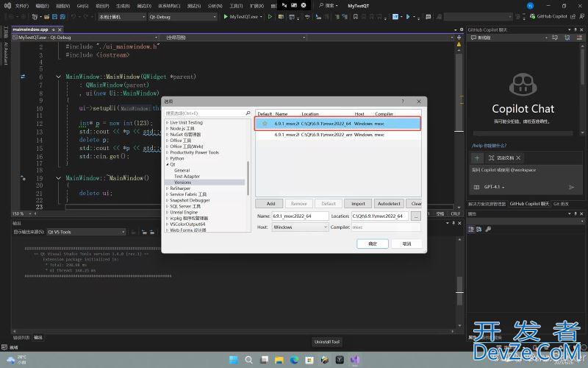
Task: Click the Name field containing 6.9.1_msvc2022_64
Action: (300, 216)
